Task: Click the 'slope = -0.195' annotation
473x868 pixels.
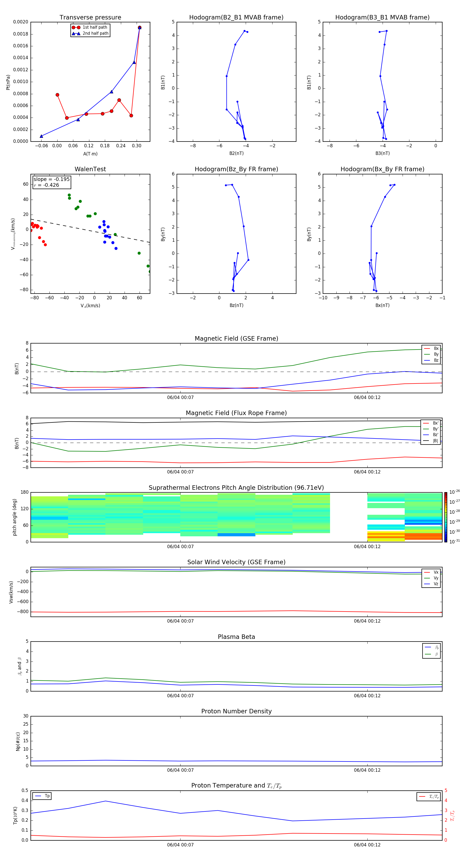Action: tap(52, 179)
